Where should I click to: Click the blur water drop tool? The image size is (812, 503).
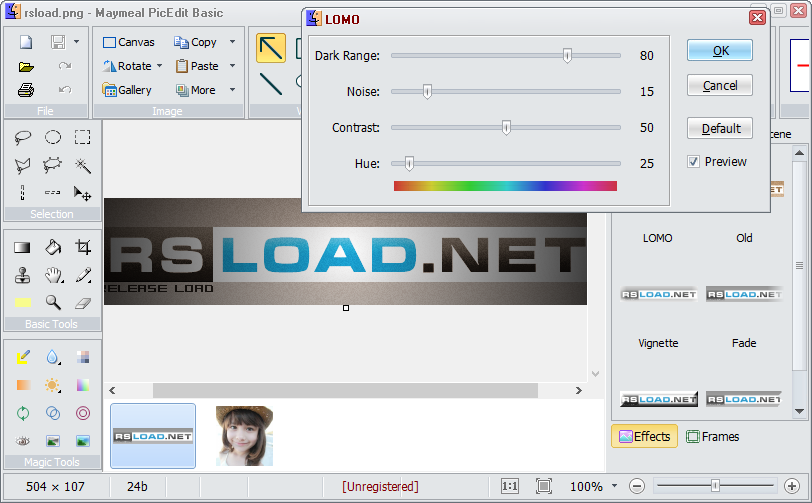tap(52, 357)
